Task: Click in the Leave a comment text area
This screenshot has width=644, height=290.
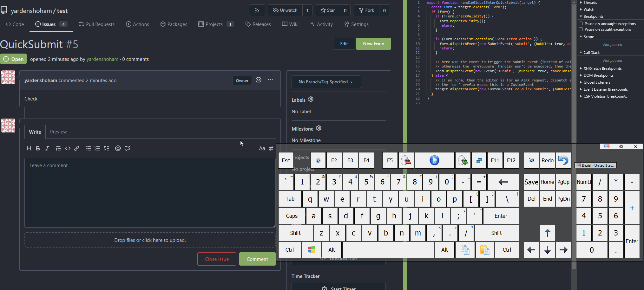Action: [x=150, y=192]
